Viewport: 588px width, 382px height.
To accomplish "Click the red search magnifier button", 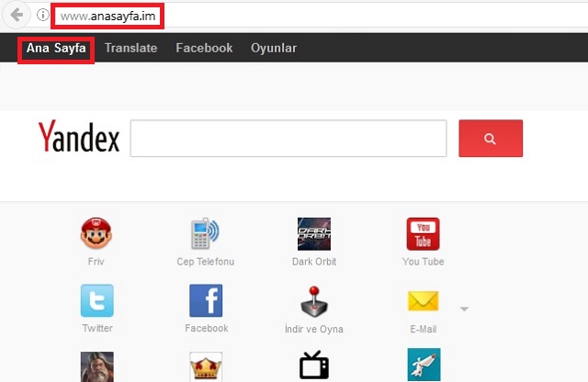I will (491, 139).
